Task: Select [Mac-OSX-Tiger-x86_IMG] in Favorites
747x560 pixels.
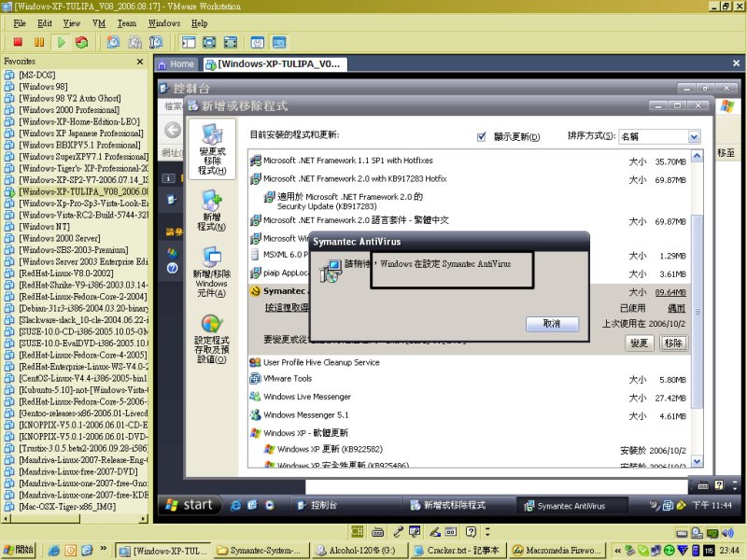Action: [x=67, y=507]
